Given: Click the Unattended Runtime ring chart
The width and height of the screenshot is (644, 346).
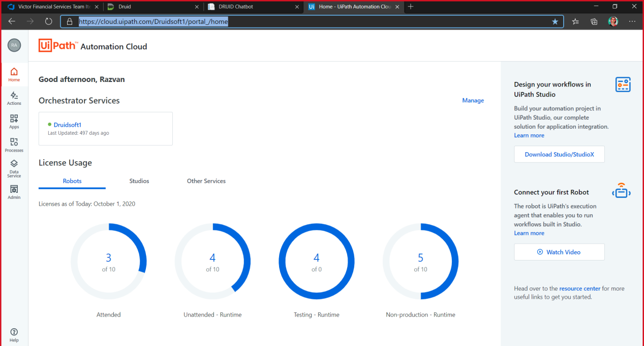Looking at the screenshot, I should point(212,262).
